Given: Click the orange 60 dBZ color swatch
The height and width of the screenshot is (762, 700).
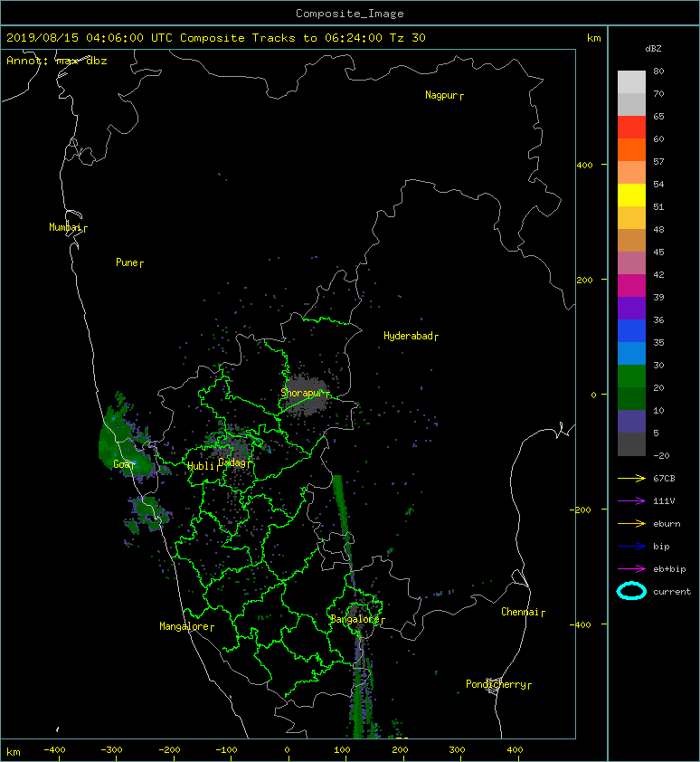Looking at the screenshot, I should click(x=631, y=149).
